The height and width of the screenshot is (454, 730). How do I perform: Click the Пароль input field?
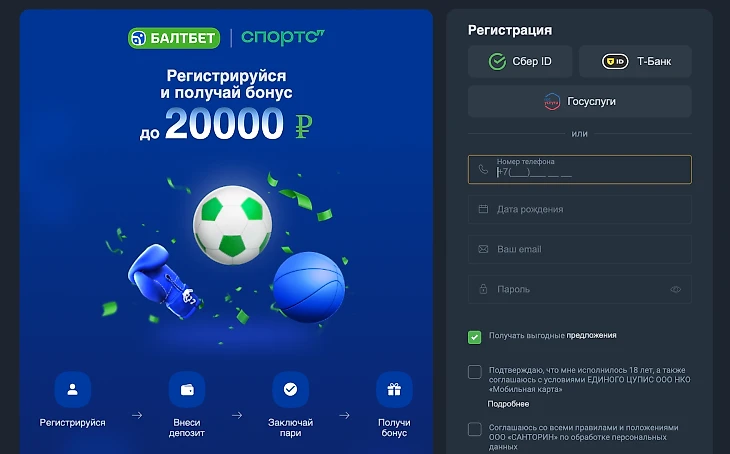click(x=580, y=289)
